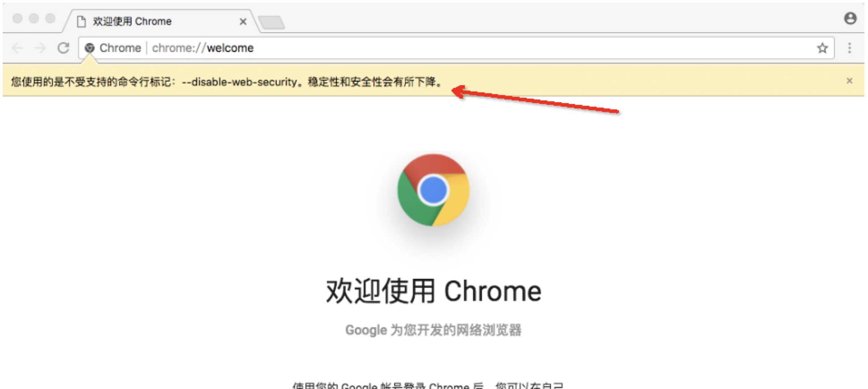Open the Chrome three-dot menu
This screenshot has width=868, height=389.
tap(849, 48)
